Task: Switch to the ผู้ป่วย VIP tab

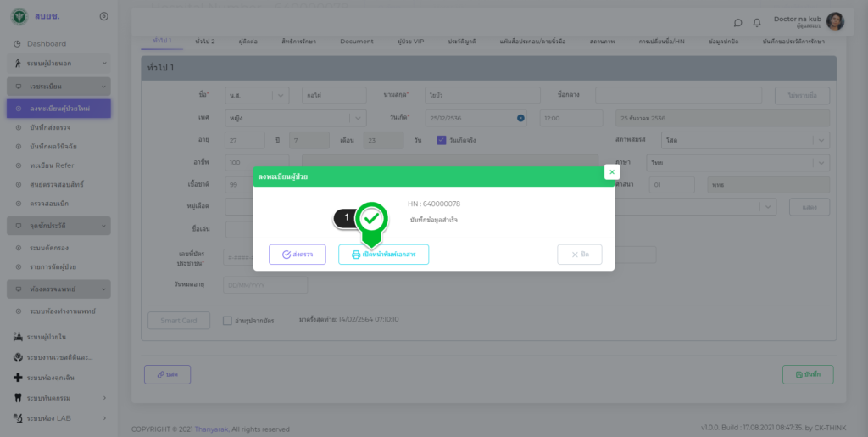Action: (x=411, y=41)
